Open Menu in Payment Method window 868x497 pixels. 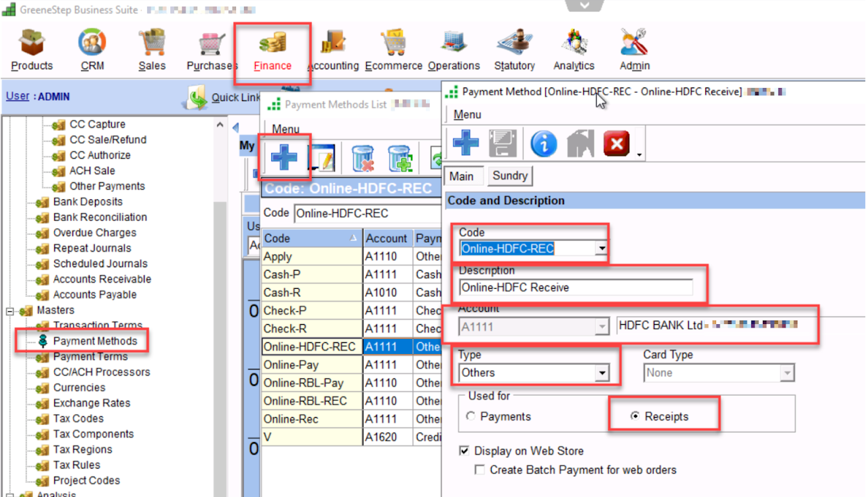coord(467,115)
